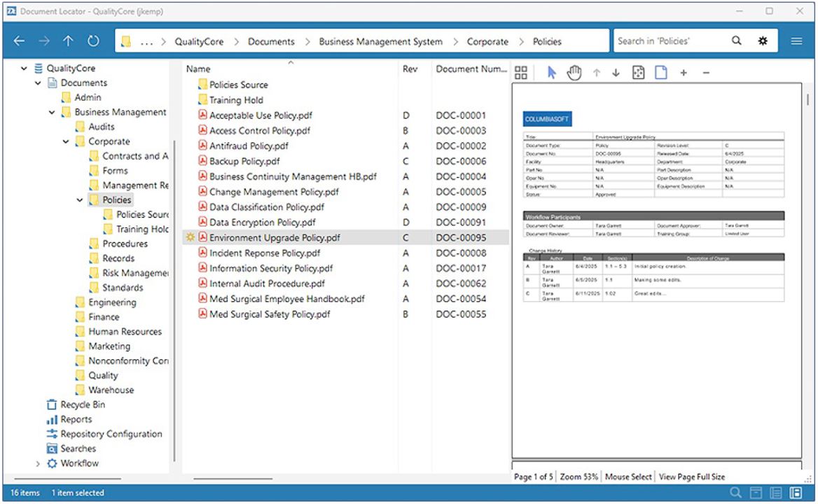This screenshot has height=504, width=818.
Task: Expand the Workflow node in tree
Action: [x=38, y=463]
